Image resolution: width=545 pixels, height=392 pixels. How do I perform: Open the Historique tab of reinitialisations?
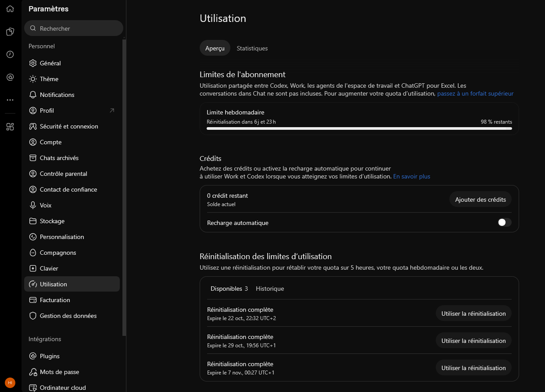(270, 289)
